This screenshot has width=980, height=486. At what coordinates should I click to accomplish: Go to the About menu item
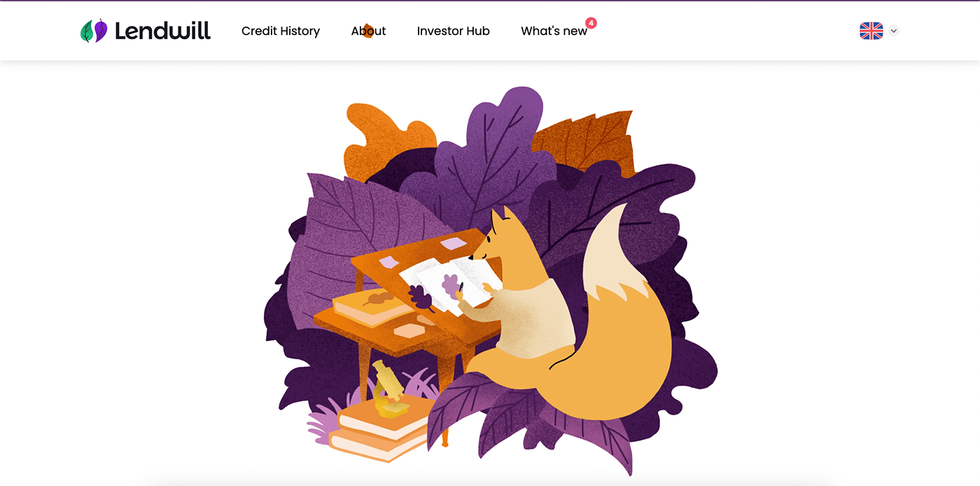pyautogui.click(x=368, y=31)
